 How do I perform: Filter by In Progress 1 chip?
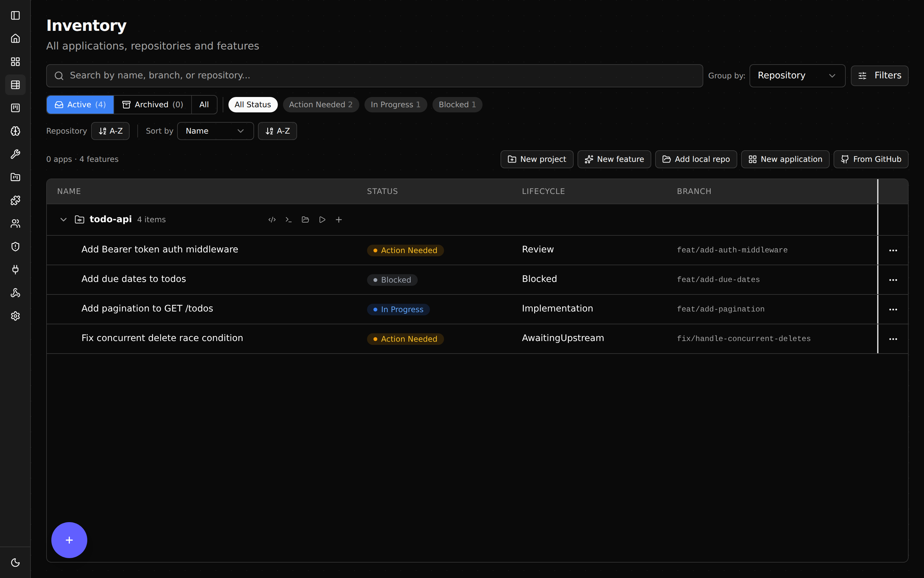tap(396, 105)
